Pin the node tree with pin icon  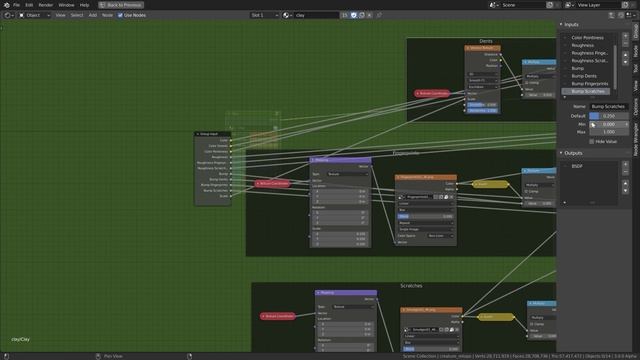[x=379, y=15]
